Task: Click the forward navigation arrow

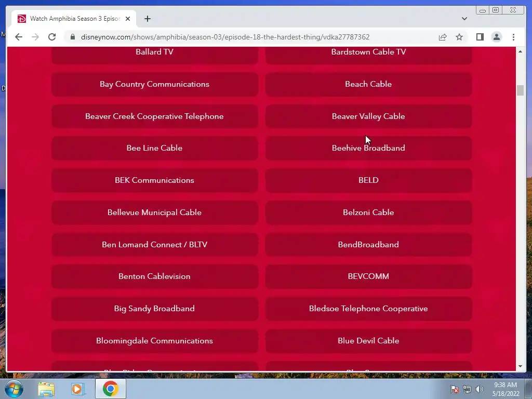Action: click(35, 37)
